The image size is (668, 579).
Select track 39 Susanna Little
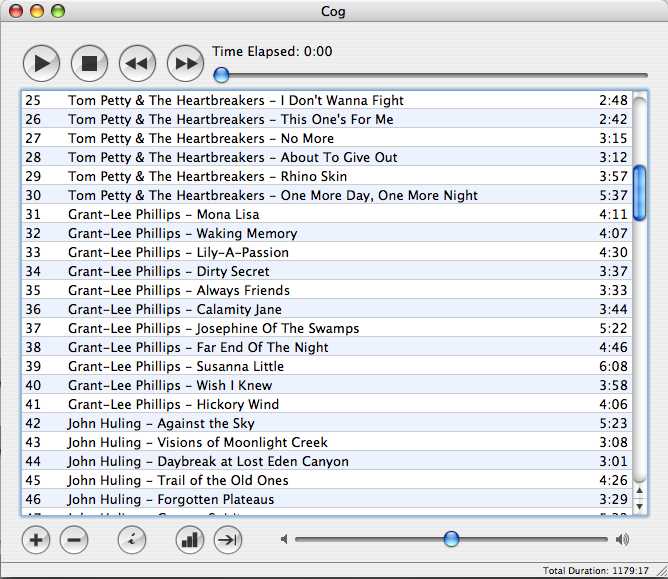(x=327, y=366)
